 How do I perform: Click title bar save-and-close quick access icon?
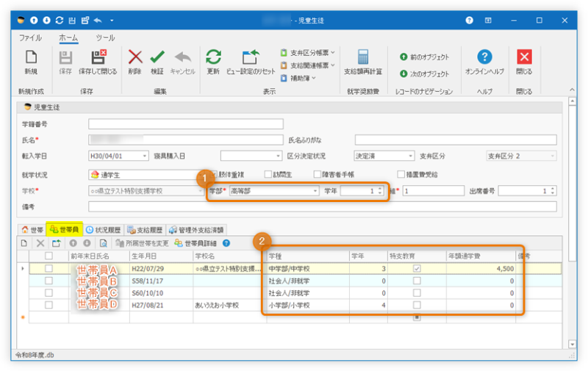(x=85, y=21)
